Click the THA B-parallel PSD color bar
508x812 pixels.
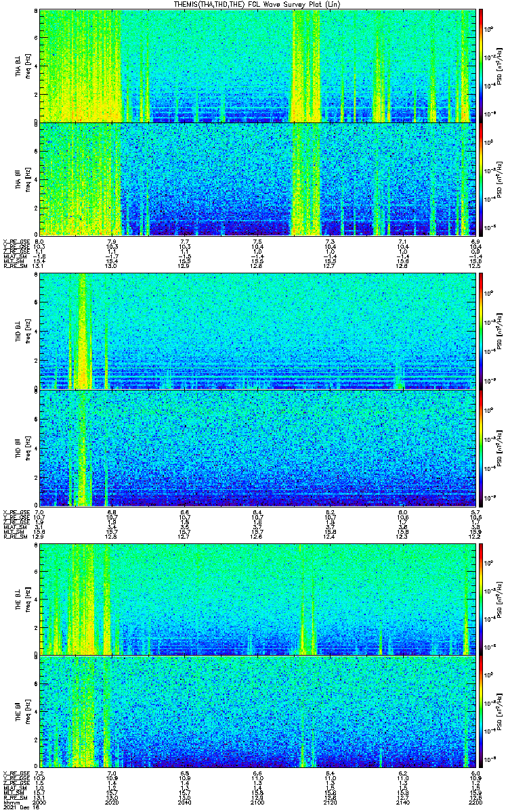[480, 179]
